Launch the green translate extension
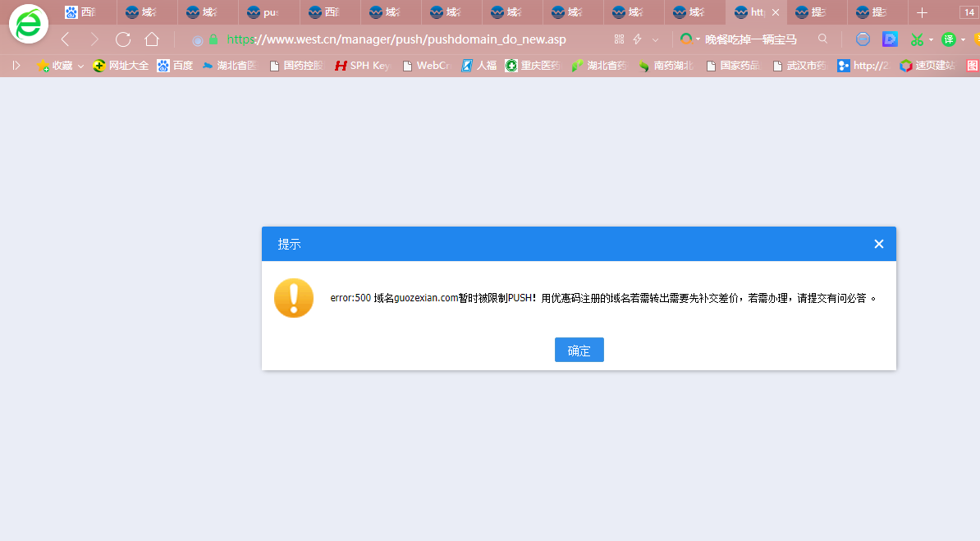The width and height of the screenshot is (980, 541). pos(950,39)
